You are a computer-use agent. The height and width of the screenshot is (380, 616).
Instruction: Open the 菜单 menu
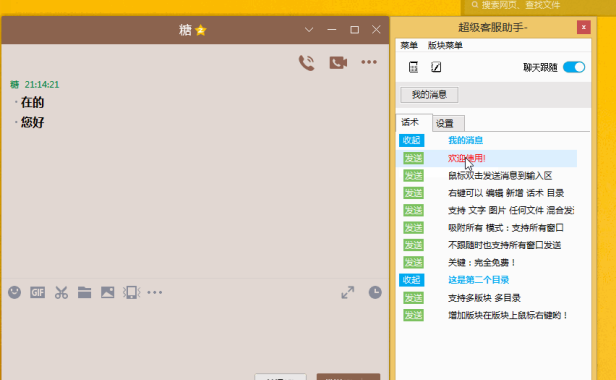click(409, 46)
